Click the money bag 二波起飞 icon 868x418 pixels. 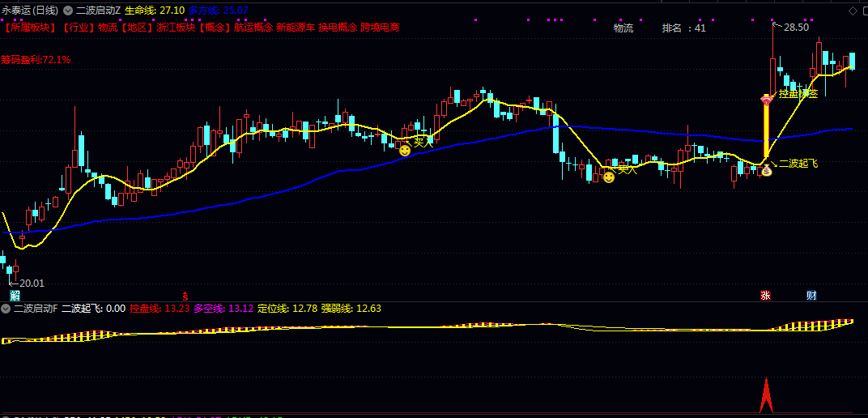pyautogui.click(x=766, y=171)
